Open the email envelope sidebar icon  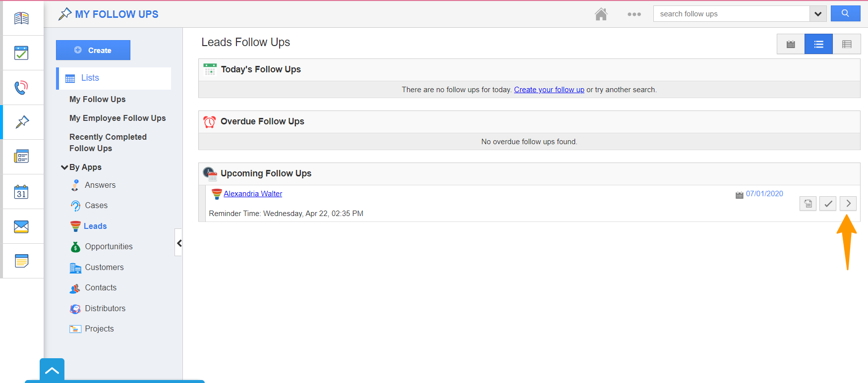point(21,226)
